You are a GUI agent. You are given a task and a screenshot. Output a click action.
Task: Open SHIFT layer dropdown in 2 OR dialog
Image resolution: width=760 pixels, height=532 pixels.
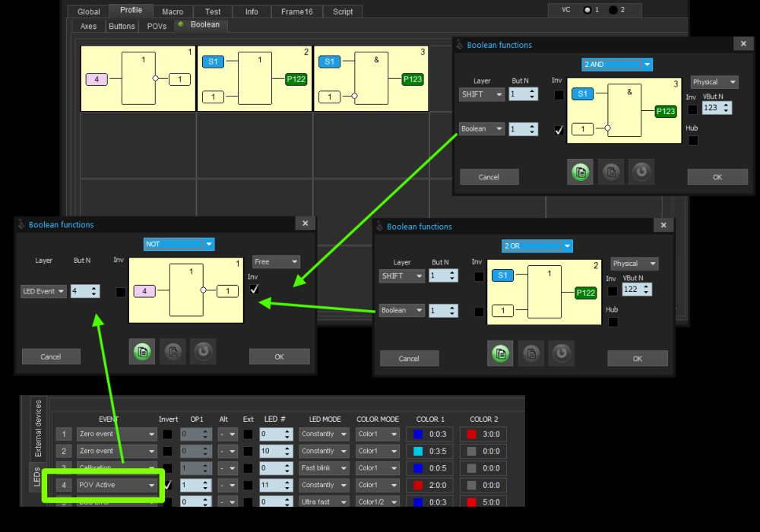402,276
